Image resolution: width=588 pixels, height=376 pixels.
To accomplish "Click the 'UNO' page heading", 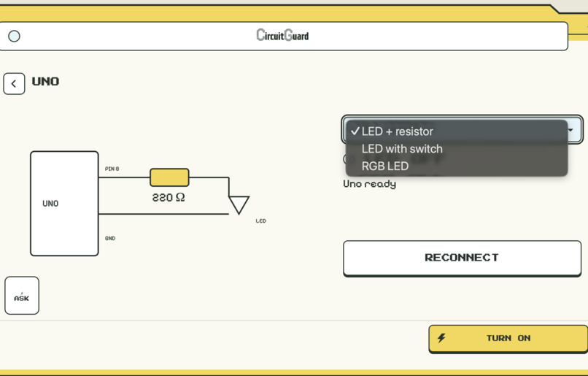I will pyautogui.click(x=45, y=82).
